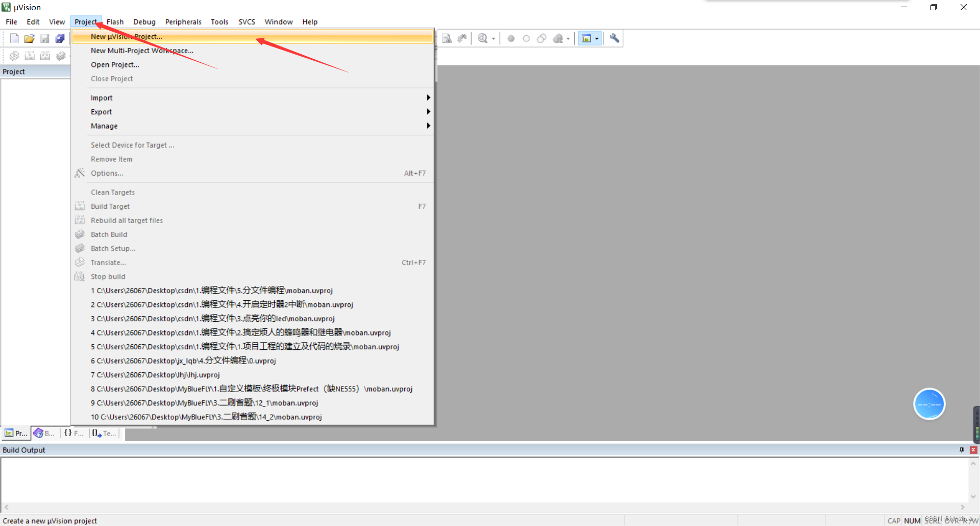Viewport: 980px width, 526px height.
Task: Click the New file toolbar icon
Action: pos(14,38)
